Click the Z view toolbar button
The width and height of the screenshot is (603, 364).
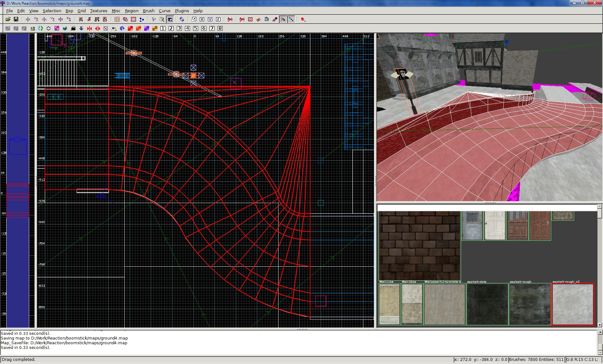[x=218, y=19]
